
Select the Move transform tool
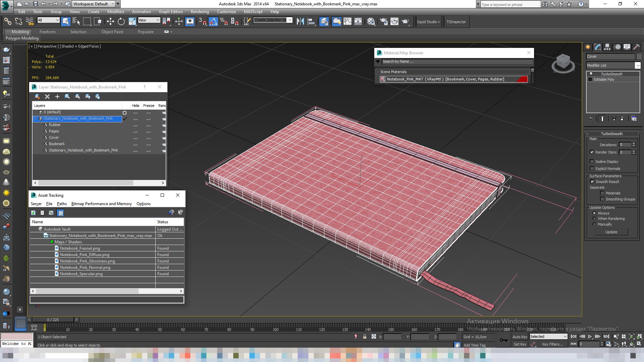coord(110,22)
